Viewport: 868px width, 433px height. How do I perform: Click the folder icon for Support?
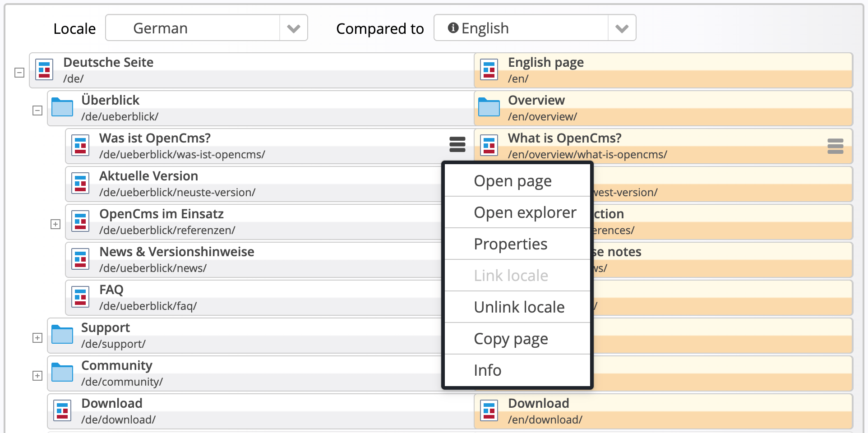click(x=63, y=335)
